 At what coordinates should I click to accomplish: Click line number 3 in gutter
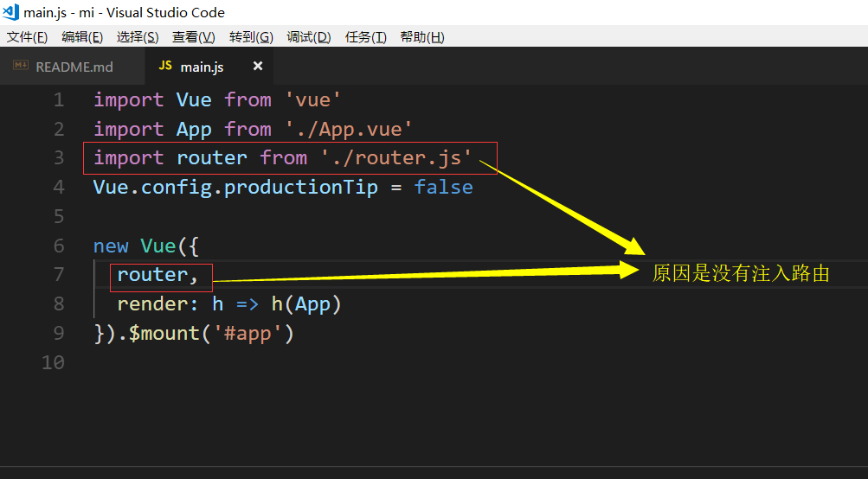pyautogui.click(x=59, y=158)
